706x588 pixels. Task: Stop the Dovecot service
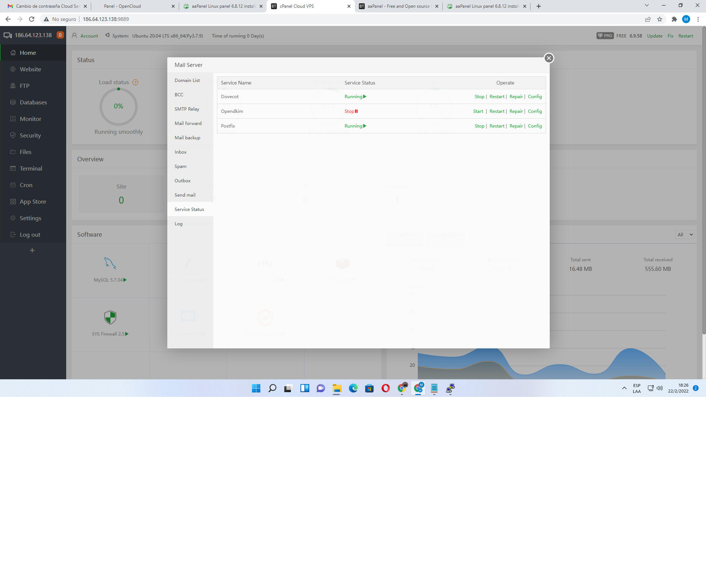coord(479,97)
